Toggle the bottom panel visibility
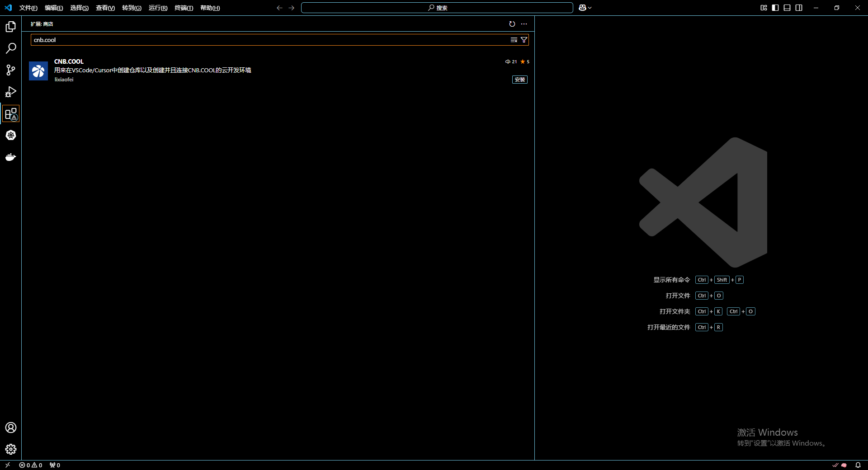This screenshot has height=470, width=868. [787, 8]
